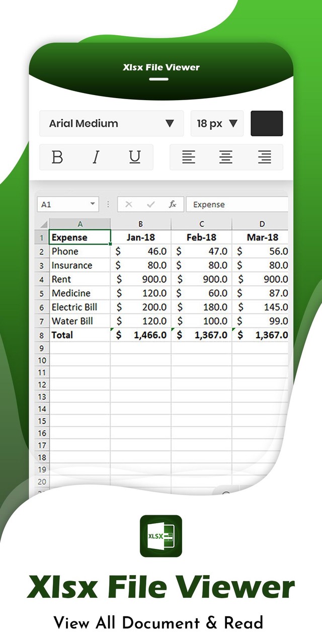
Task: Open the A1 name box dropdown
Action: point(93,204)
